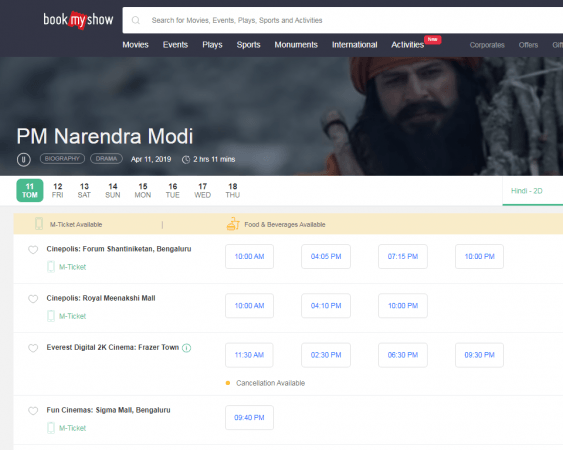Book 10:00 AM at Royal Meenakshi Mall
This screenshot has height=450, width=563.
[249, 306]
